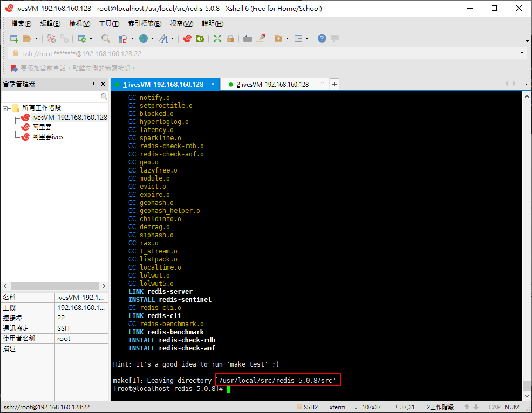Open the session properties gear icon

point(82,38)
